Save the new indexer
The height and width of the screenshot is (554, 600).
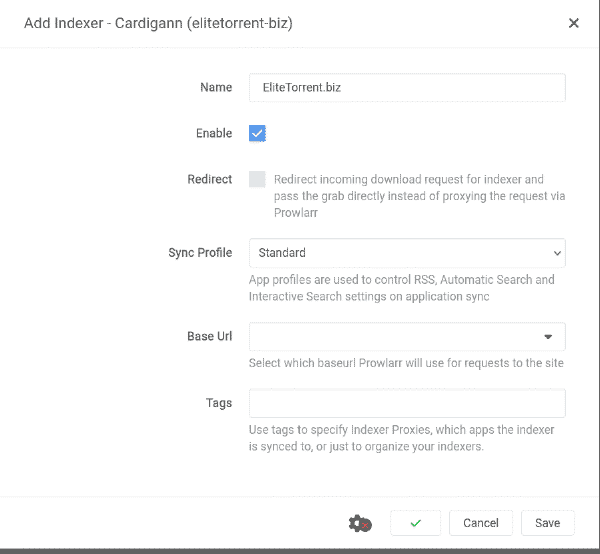click(548, 523)
